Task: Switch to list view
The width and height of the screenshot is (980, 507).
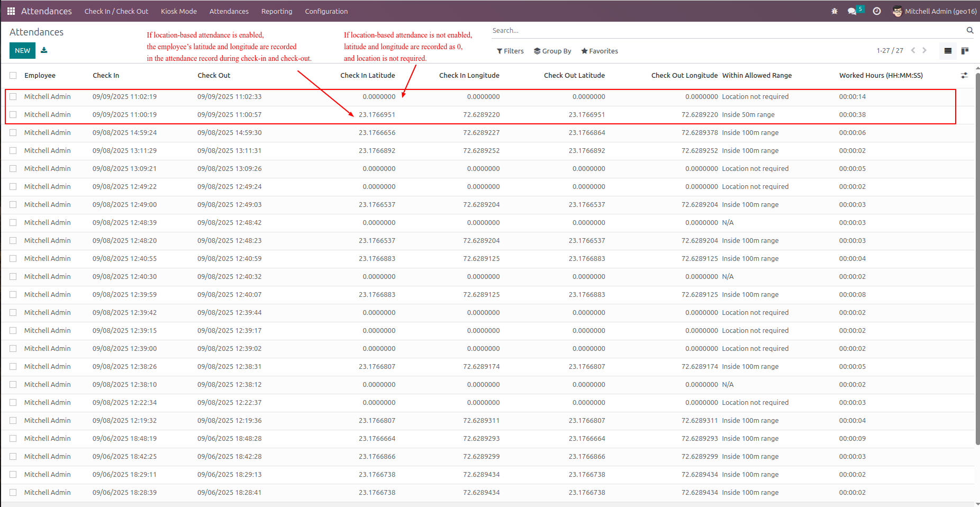Action: tap(948, 51)
